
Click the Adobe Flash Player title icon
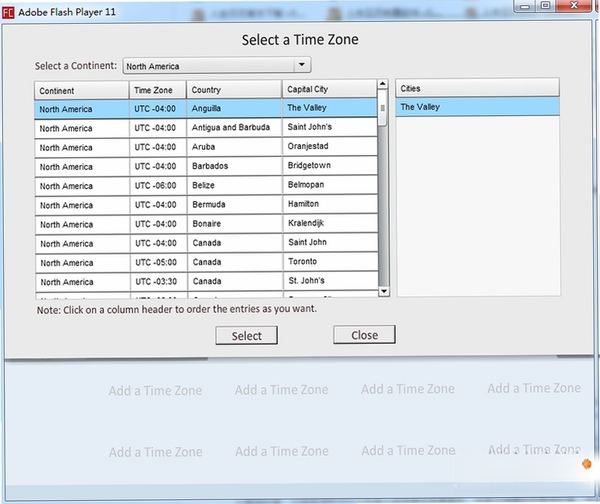pyautogui.click(x=8, y=12)
